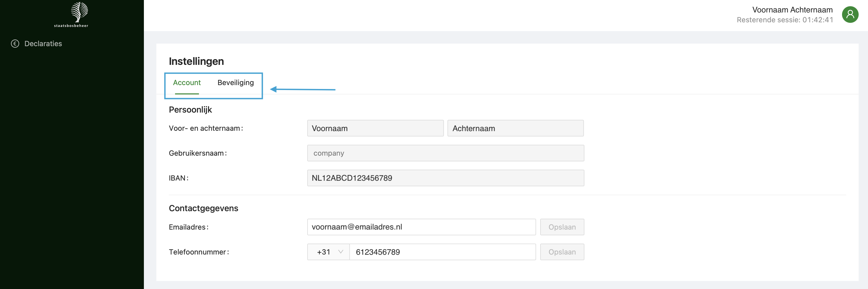
Task: Click the Emailadres label
Action: click(189, 227)
